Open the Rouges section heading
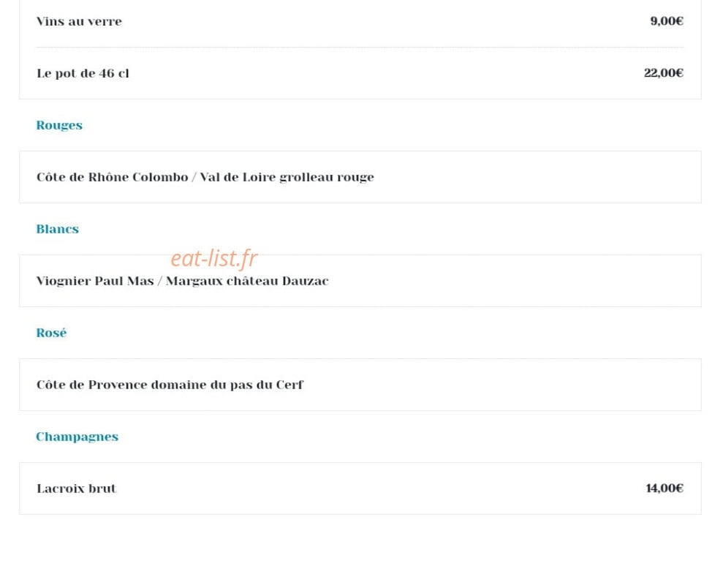723x588 pixels. 59,126
